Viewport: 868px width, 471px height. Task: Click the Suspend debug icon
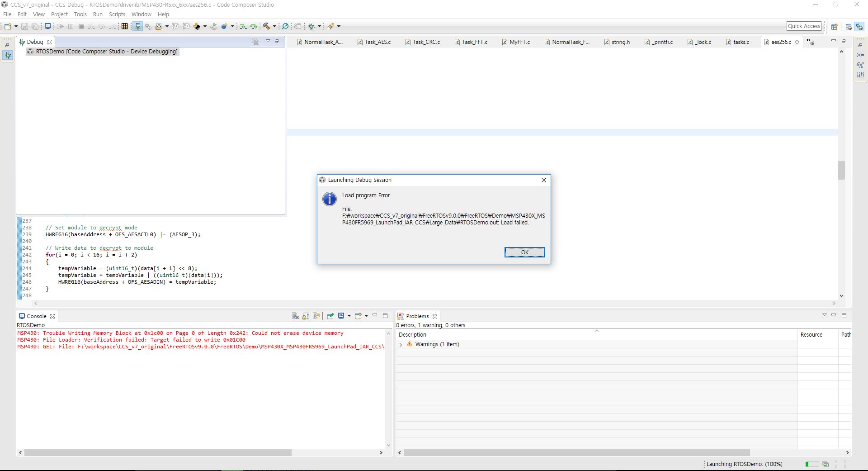[x=71, y=26]
